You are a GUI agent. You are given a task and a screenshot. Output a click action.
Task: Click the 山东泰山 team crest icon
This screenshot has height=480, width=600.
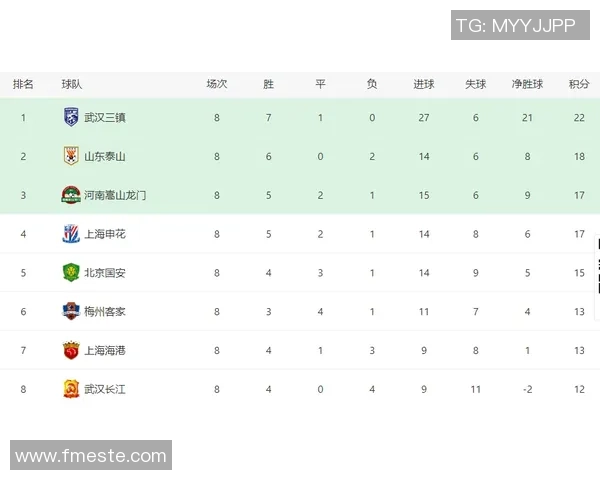70,156
